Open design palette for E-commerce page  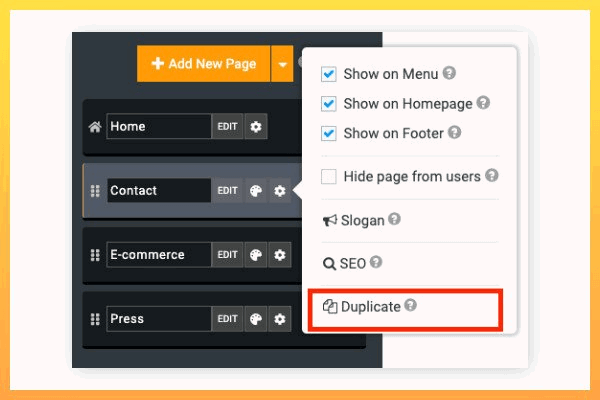pyautogui.click(x=256, y=255)
